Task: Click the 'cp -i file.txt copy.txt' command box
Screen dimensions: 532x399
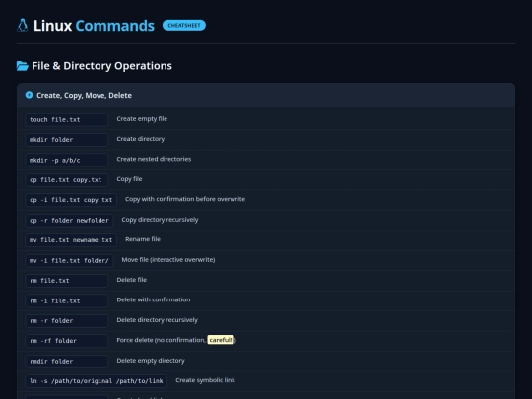Action: 71,200
